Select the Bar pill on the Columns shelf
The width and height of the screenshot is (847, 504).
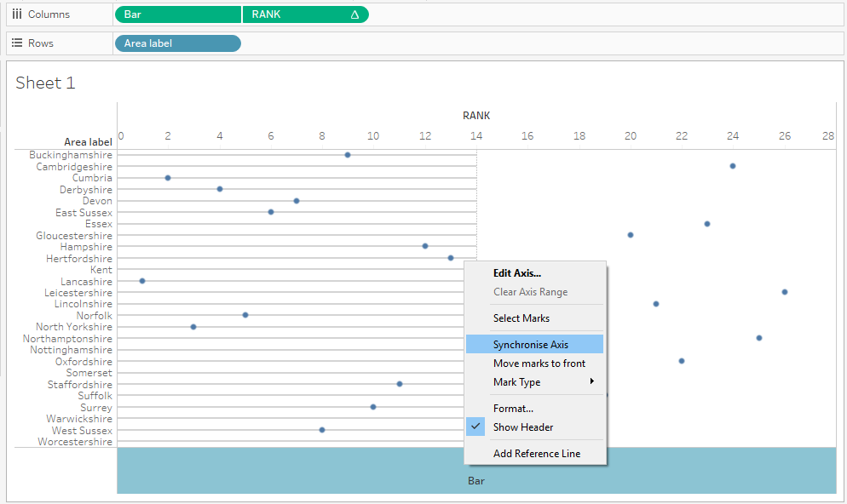click(x=177, y=14)
